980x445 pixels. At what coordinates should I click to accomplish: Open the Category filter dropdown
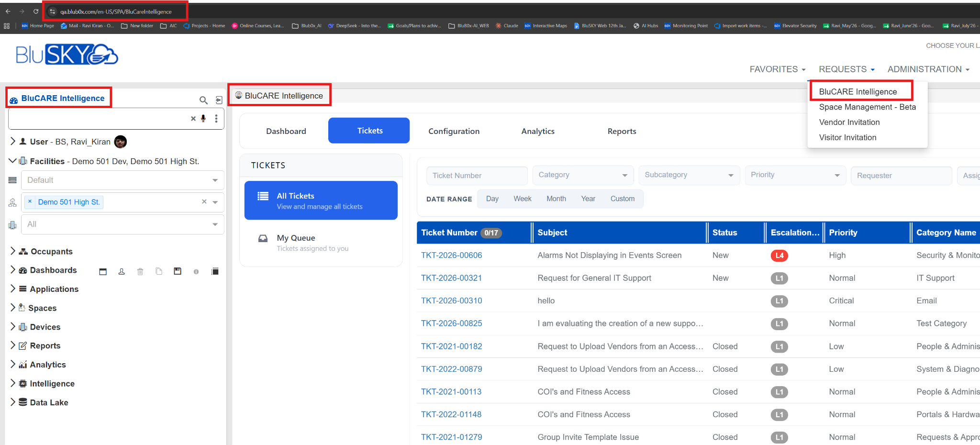pos(583,175)
